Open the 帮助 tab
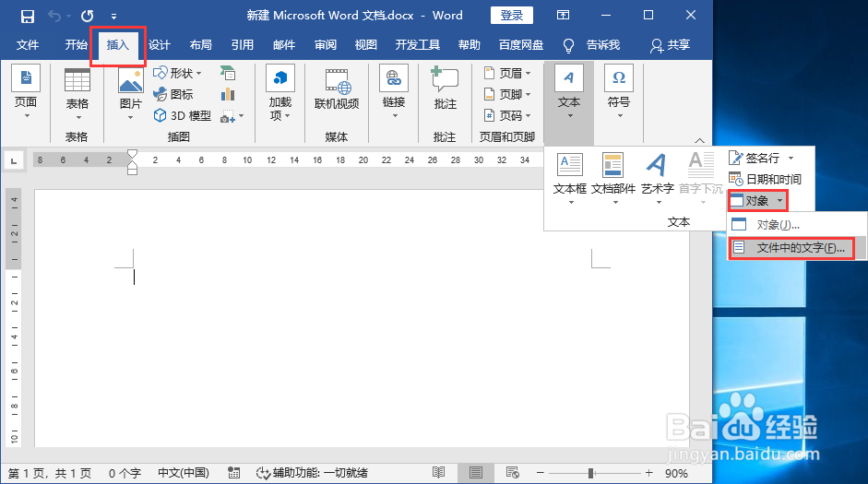Viewport: 868px width, 484px height. (x=470, y=45)
